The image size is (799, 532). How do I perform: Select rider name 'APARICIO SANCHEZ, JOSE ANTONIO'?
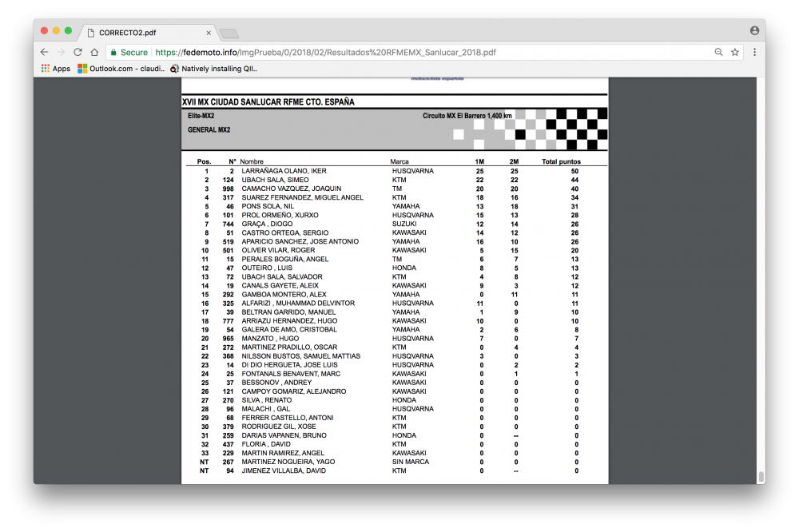click(300, 241)
